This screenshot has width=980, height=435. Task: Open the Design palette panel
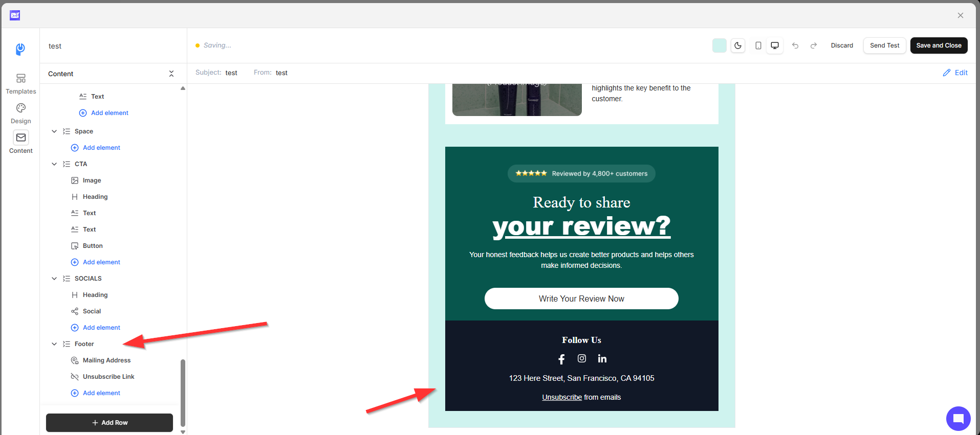[x=20, y=113]
